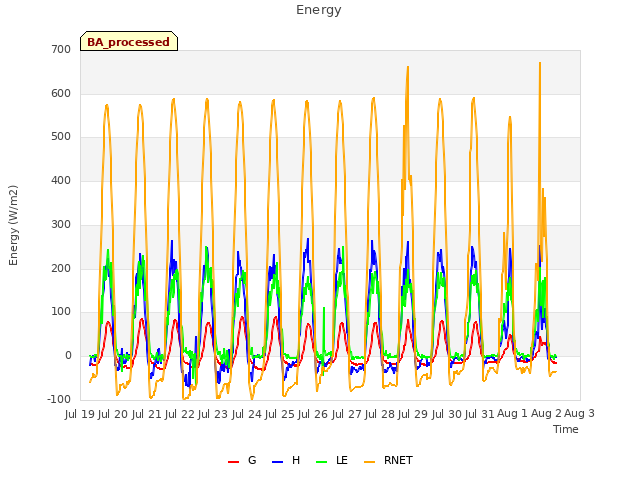Click the Jul 28 x-axis tick label
The width and height of the screenshot is (640, 480).
[380, 414]
